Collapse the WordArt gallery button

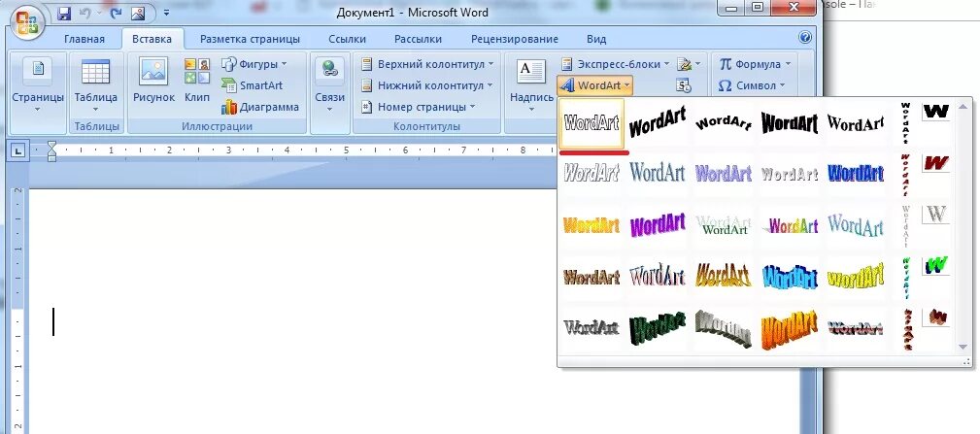(595, 85)
